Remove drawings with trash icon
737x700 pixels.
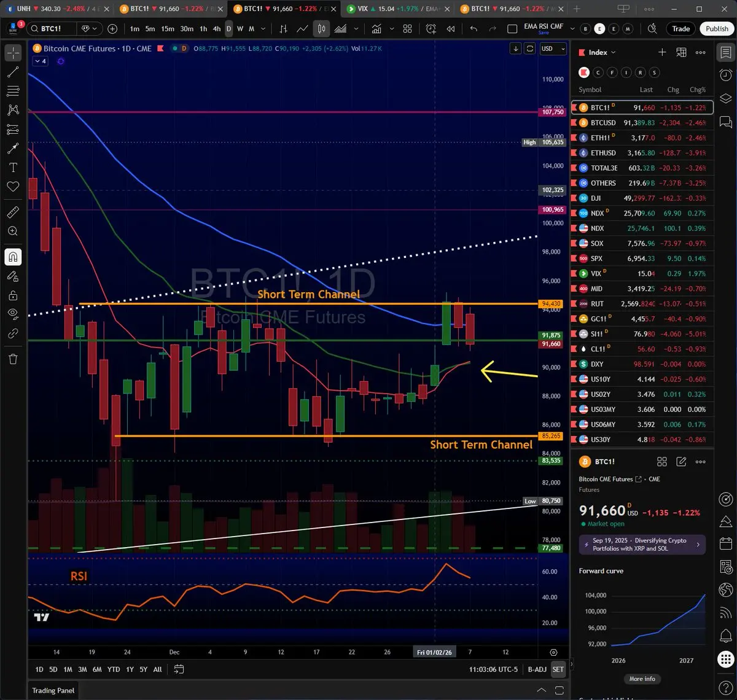[x=13, y=359]
